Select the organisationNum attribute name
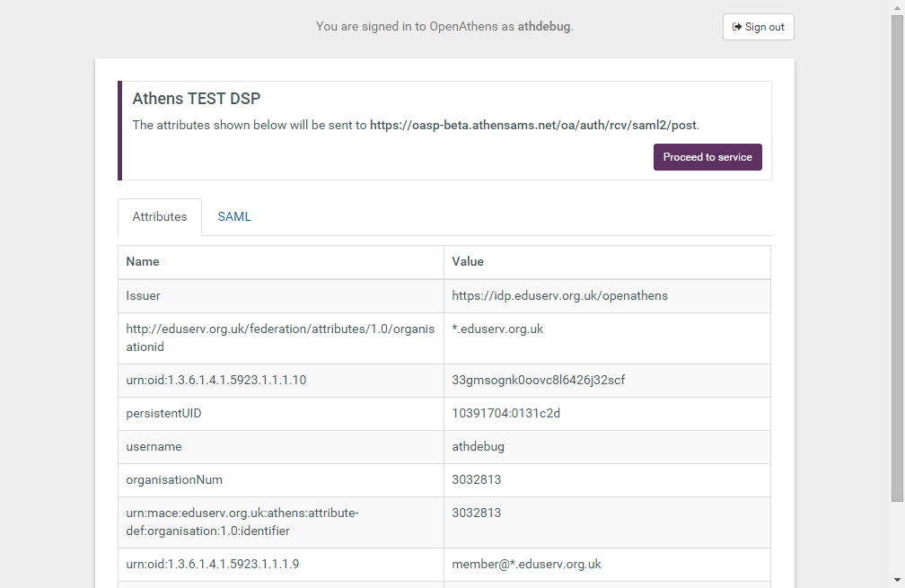Screen dimensions: 905x588 pos(174,479)
